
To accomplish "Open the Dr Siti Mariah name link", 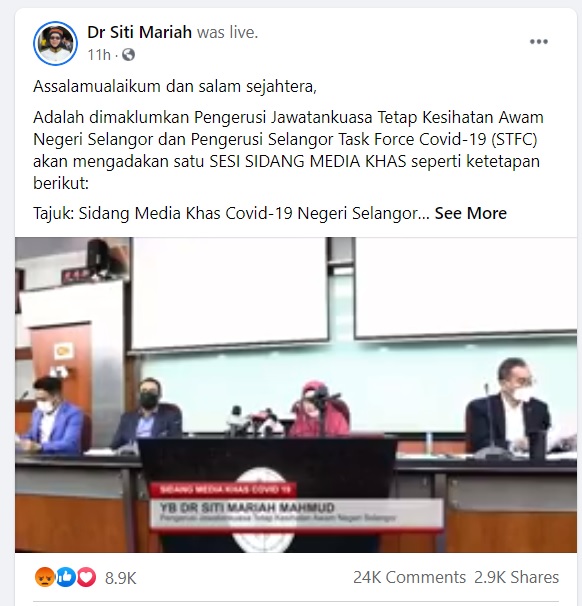I will click(140, 32).
